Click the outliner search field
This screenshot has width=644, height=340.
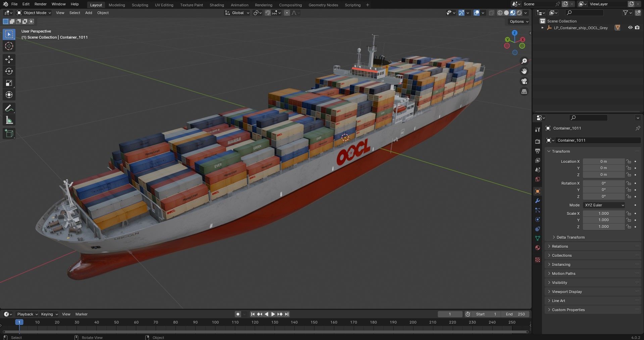(584, 13)
